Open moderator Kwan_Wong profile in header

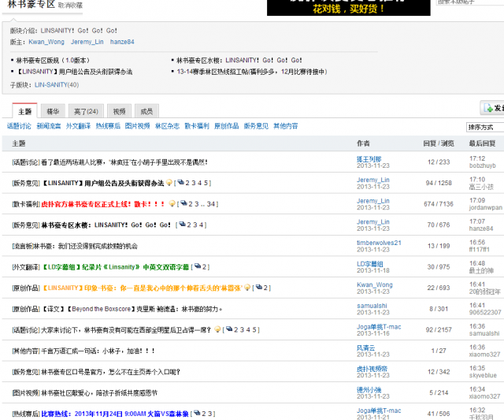pos(46,42)
